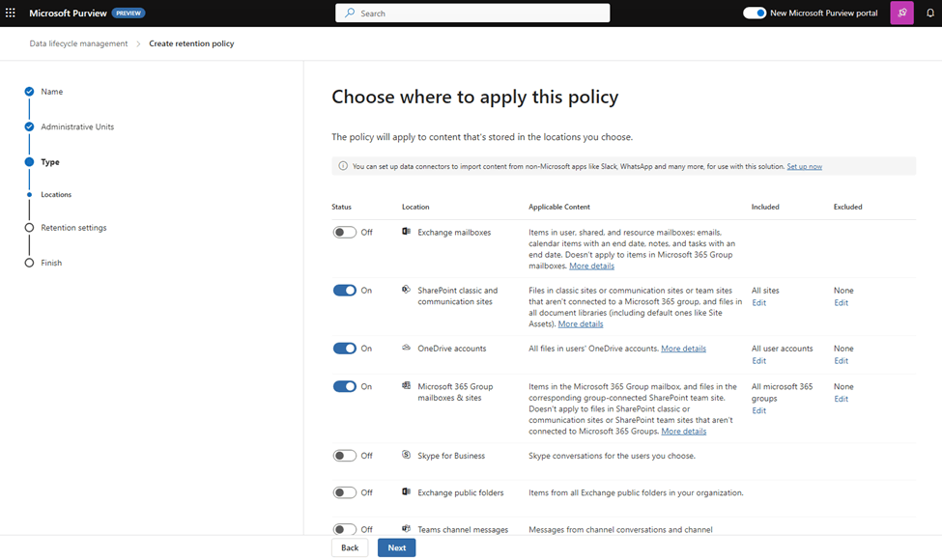Turn off SharePoint classic and communication sites
942x560 pixels.
pos(345,291)
